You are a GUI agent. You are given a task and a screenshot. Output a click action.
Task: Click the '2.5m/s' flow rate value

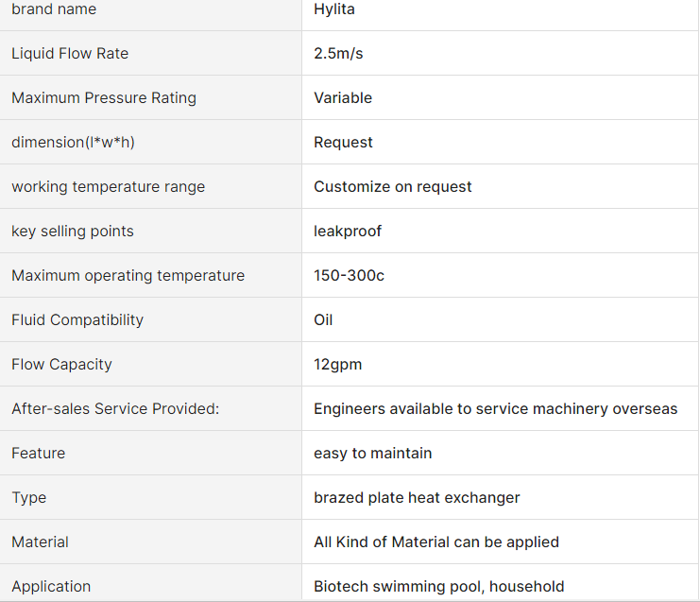click(338, 54)
